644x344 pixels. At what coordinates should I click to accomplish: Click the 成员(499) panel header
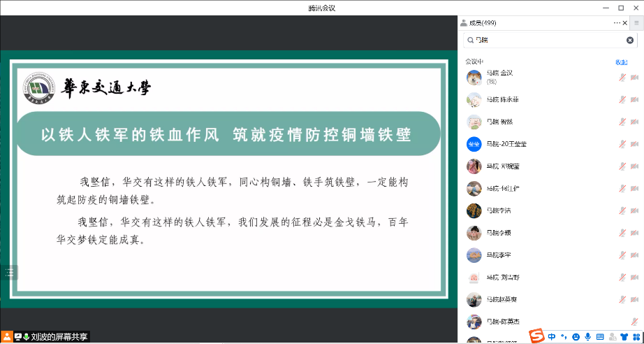click(x=483, y=23)
